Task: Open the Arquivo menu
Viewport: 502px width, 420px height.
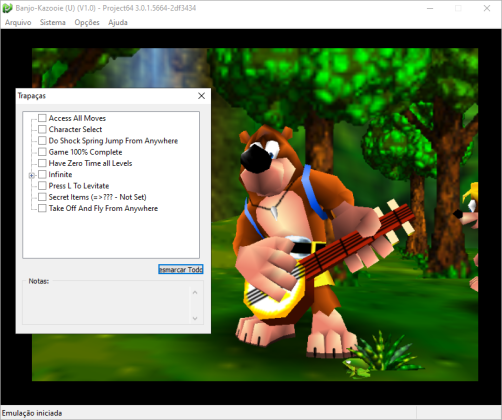Action: pos(18,22)
